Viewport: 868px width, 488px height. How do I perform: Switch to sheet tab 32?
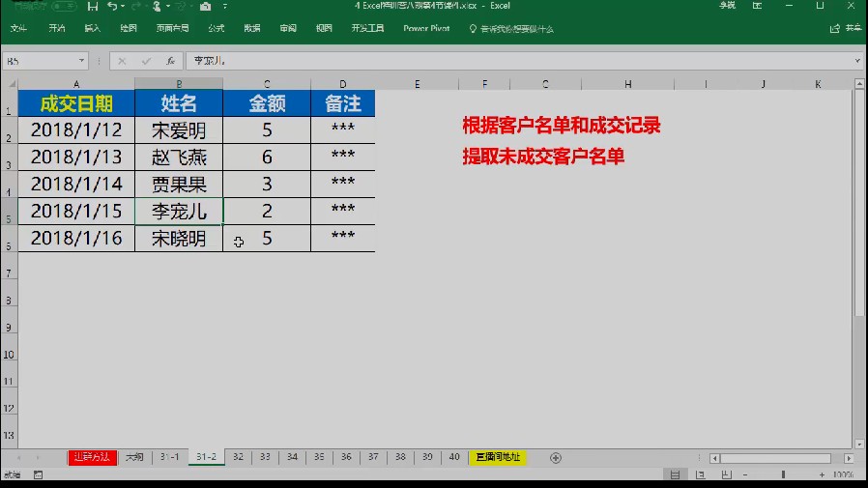pos(238,457)
